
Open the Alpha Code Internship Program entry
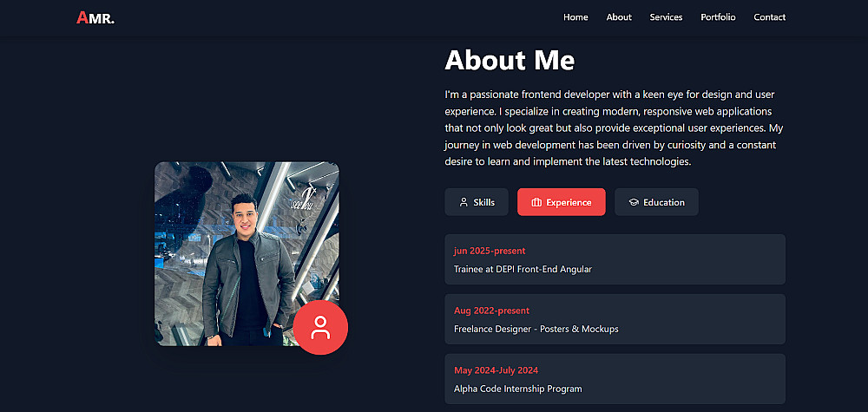point(517,389)
